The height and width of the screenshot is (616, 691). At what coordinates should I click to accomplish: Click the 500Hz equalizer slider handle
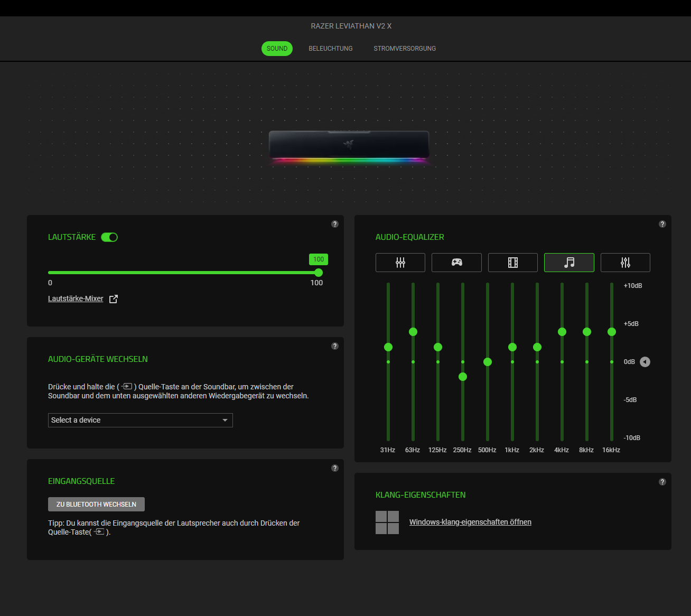[x=488, y=362]
